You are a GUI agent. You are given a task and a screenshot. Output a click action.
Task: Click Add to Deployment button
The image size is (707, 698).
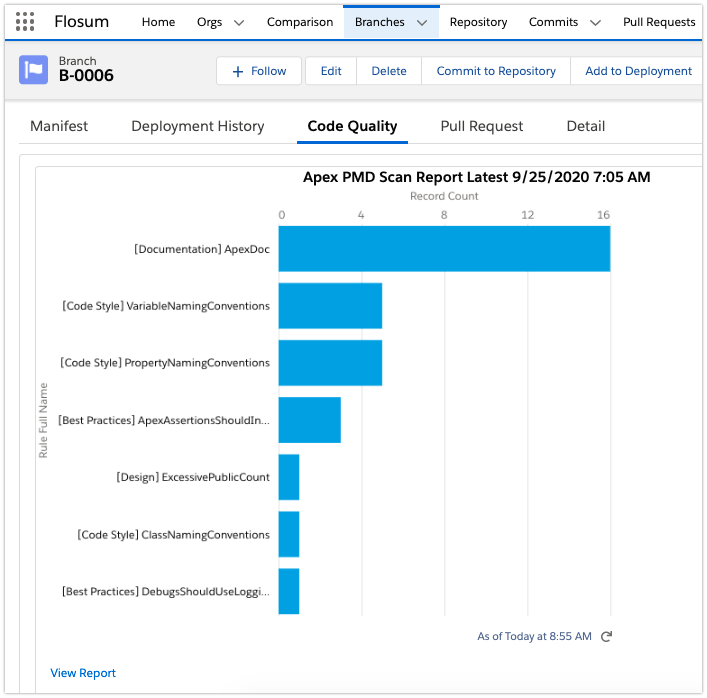pos(638,71)
